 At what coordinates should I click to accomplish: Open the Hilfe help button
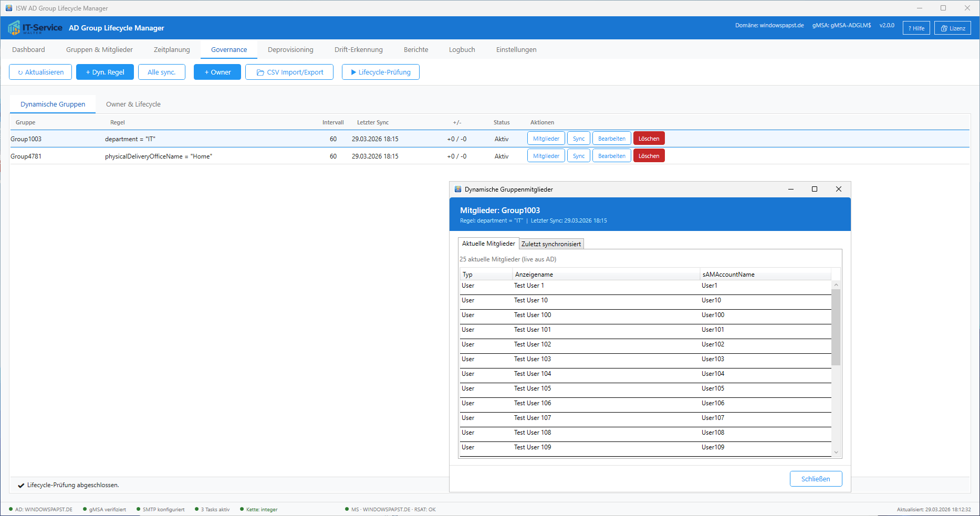(916, 28)
